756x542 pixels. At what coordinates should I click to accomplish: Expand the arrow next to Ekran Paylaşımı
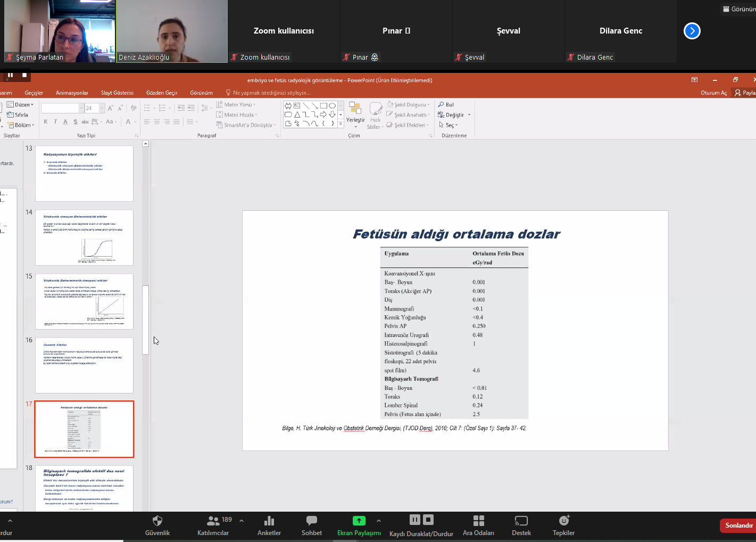tap(378, 521)
